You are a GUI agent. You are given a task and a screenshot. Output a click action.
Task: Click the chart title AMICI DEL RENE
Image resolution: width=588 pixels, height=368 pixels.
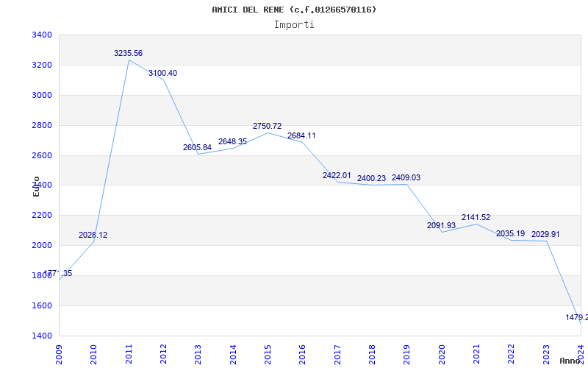click(294, 10)
